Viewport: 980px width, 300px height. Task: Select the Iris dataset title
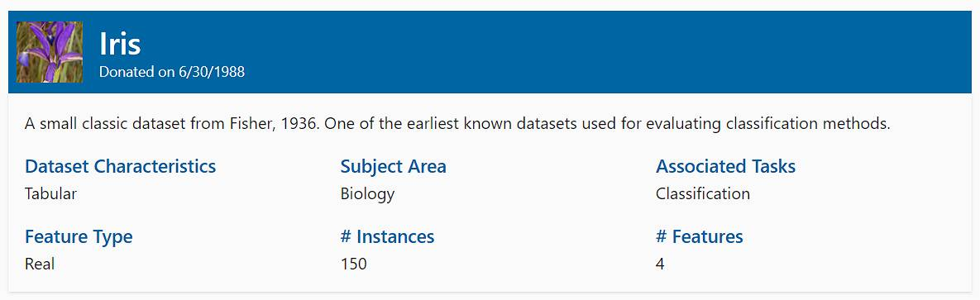point(120,44)
